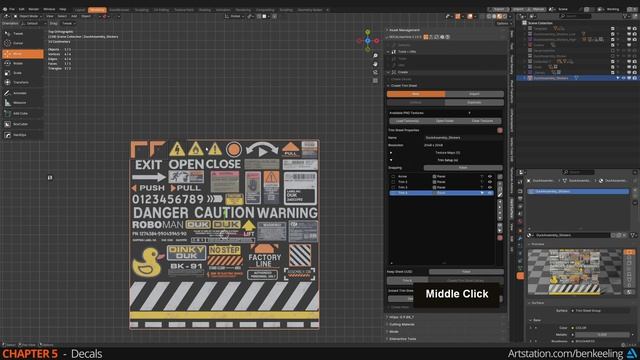This screenshot has height=360, width=640.
Task: Open the Global transform orientation dropdown
Action: click(x=235, y=16)
